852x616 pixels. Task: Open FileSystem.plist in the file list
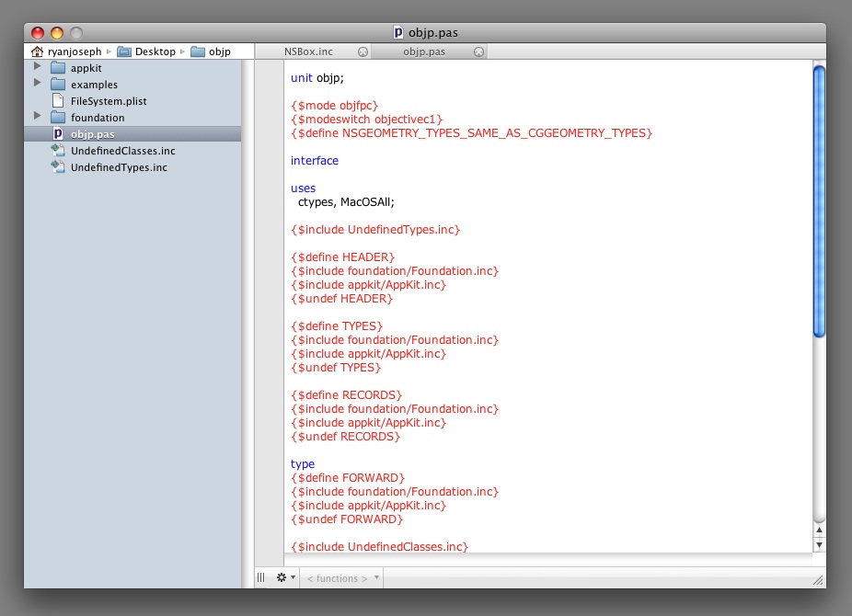109,101
